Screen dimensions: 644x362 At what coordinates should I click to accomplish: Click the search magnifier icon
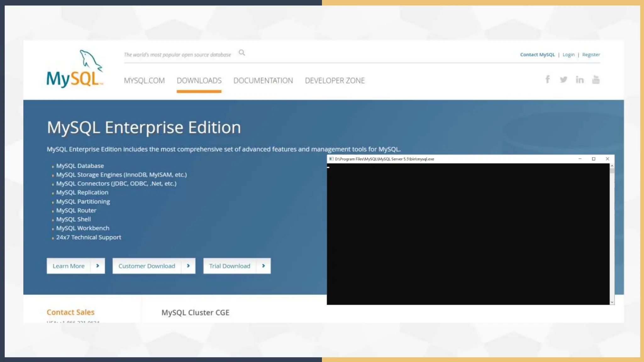click(241, 53)
